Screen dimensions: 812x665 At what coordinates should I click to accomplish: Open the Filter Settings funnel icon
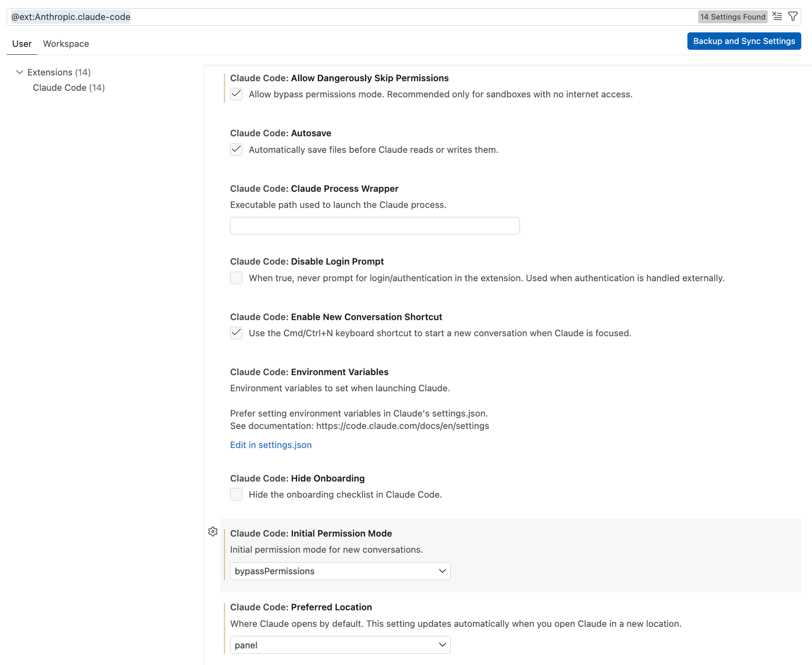click(793, 16)
